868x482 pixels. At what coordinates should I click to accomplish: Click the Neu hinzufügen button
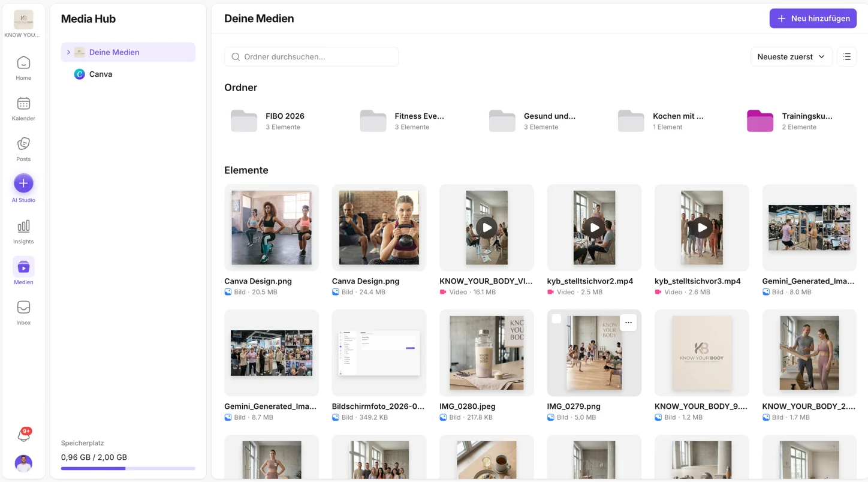[813, 19]
